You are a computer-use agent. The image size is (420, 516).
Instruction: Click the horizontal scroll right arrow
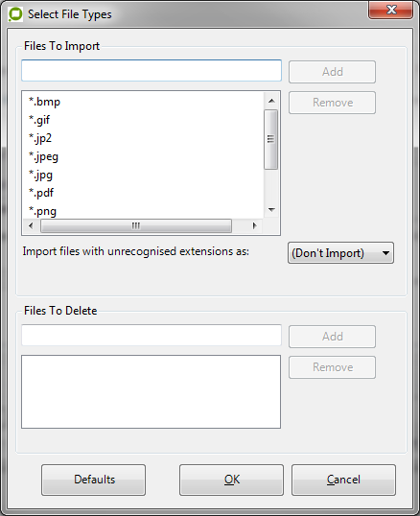tap(254, 225)
